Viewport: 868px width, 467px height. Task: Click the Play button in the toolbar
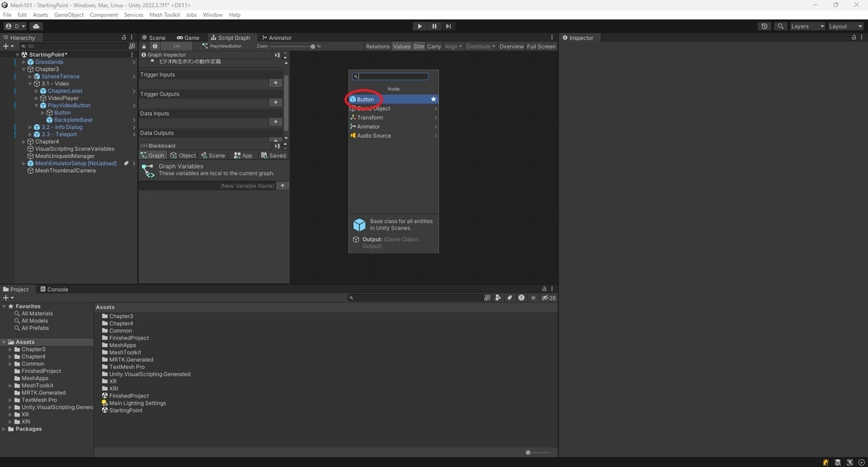click(420, 26)
